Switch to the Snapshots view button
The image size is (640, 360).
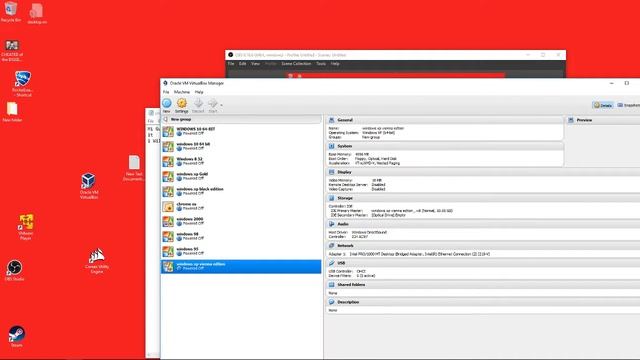tap(629, 105)
